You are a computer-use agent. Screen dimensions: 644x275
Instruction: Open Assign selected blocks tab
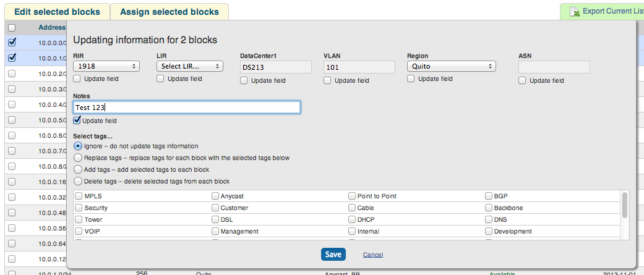[x=169, y=12]
